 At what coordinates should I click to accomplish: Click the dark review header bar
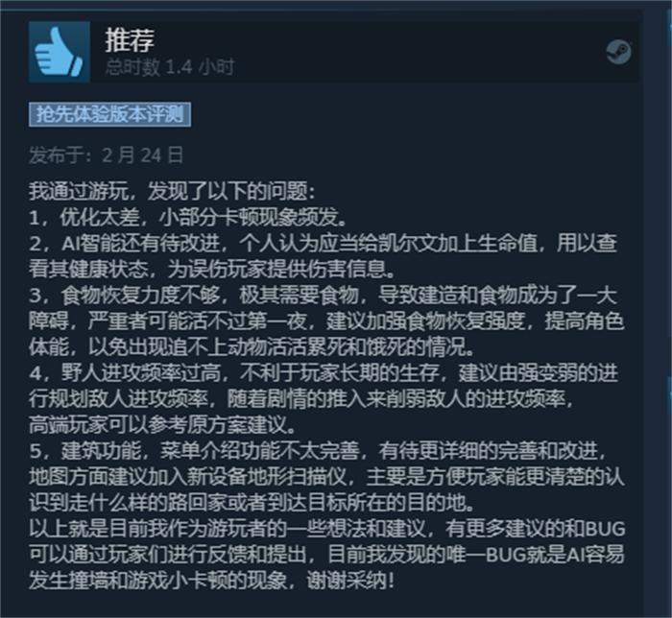coord(333,52)
